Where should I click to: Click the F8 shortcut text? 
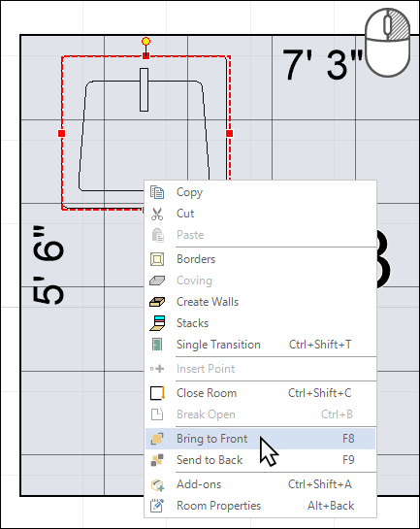click(348, 439)
